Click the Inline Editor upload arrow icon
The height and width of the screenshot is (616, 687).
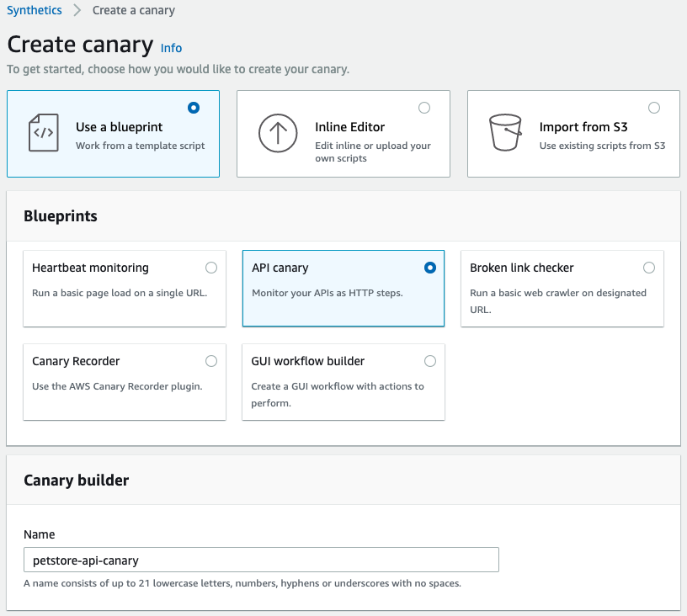pos(278,133)
